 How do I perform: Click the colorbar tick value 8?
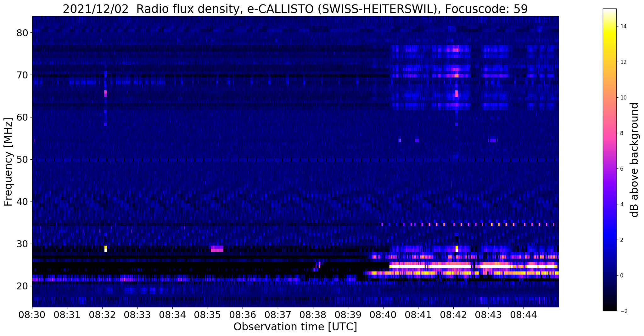tap(621, 133)
